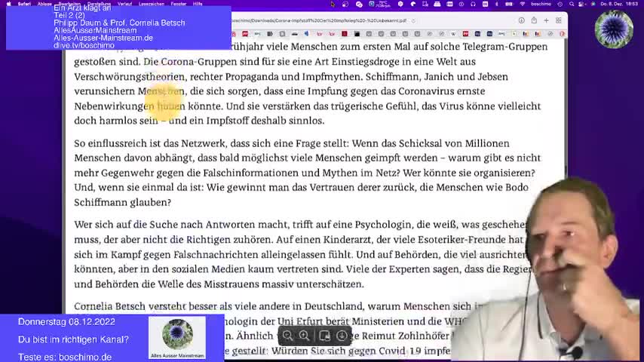Open the Fenster menu
644x362 pixels.
pyautogui.click(x=179, y=4)
